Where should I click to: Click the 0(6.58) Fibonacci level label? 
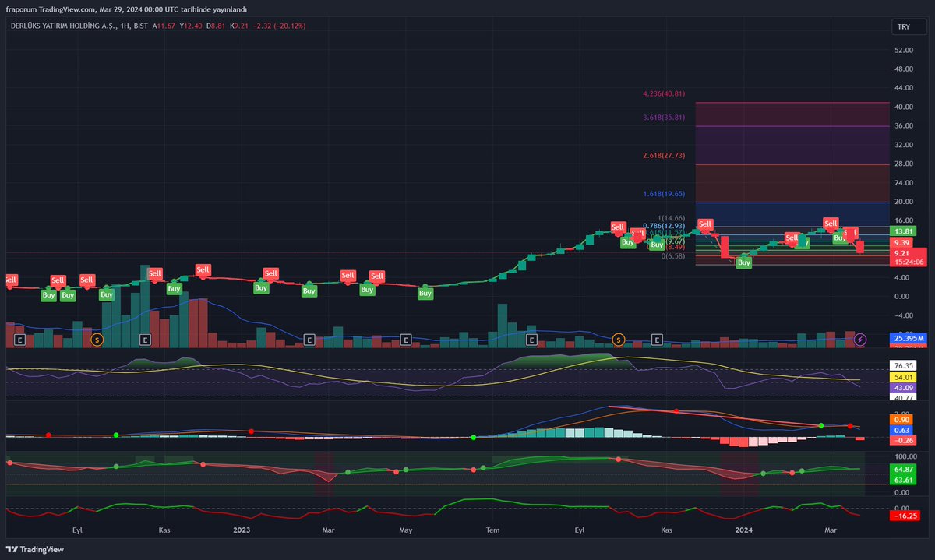pos(672,255)
